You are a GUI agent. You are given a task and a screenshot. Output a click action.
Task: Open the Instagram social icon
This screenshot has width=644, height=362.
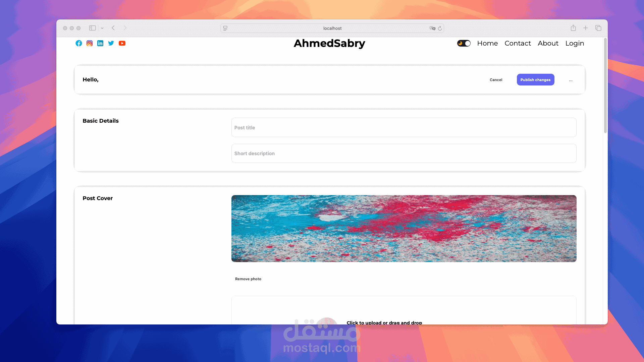click(90, 43)
